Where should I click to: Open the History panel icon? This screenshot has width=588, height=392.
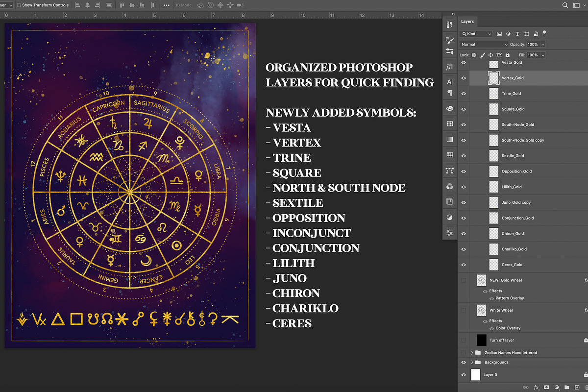pos(450,25)
